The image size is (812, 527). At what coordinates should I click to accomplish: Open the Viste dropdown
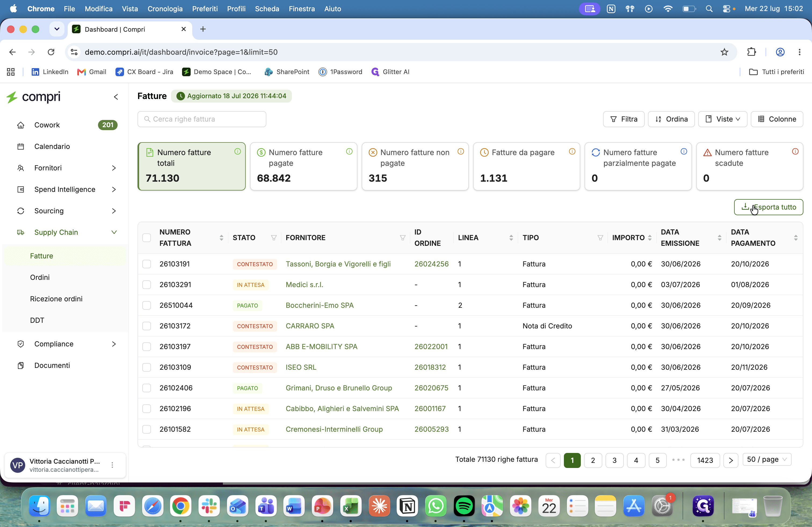pos(722,119)
